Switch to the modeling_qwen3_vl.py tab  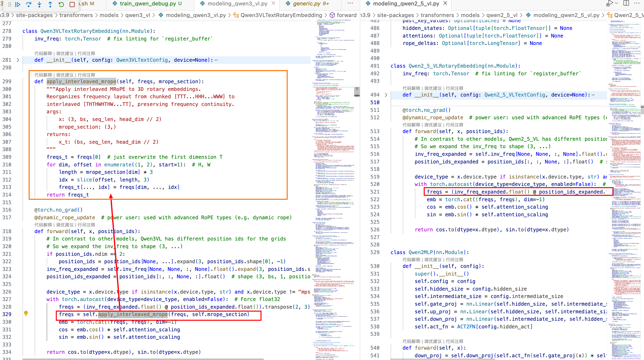point(237,4)
